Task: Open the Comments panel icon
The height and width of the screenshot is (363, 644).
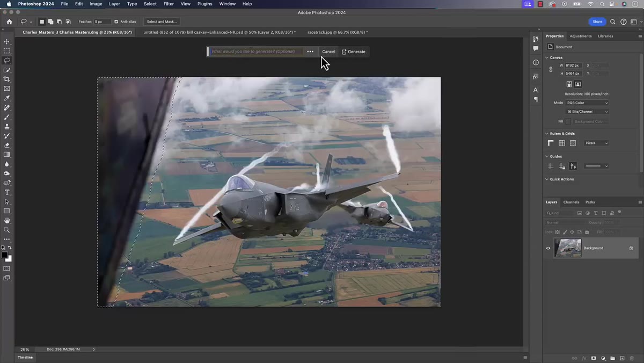Action: [536, 48]
